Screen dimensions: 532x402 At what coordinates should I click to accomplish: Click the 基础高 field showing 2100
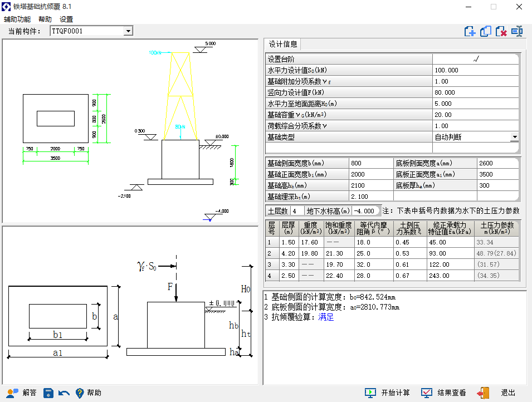click(x=371, y=185)
